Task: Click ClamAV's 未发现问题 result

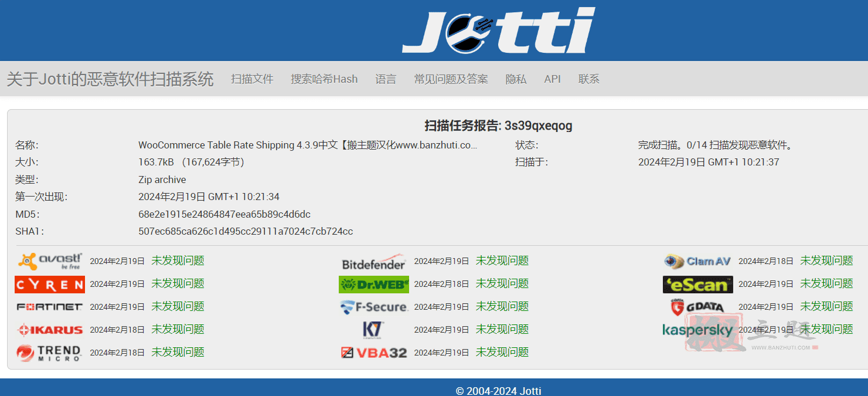Action: [x=826, y=260]
